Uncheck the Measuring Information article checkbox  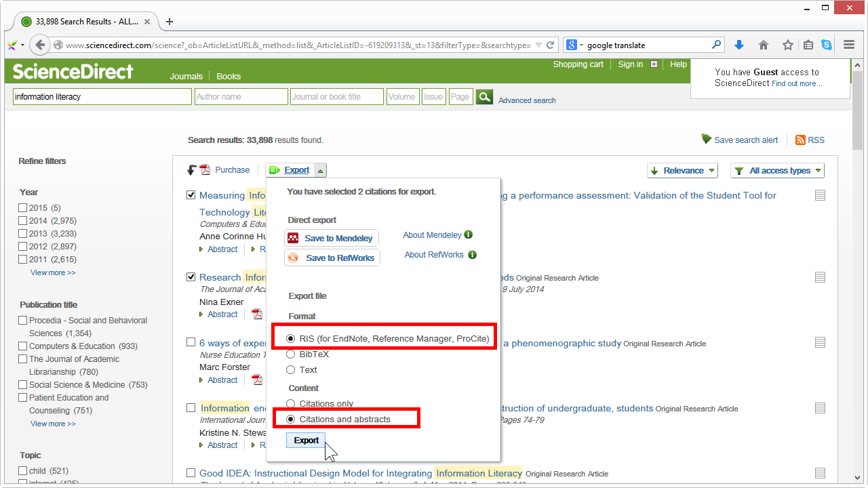point(191,195)
